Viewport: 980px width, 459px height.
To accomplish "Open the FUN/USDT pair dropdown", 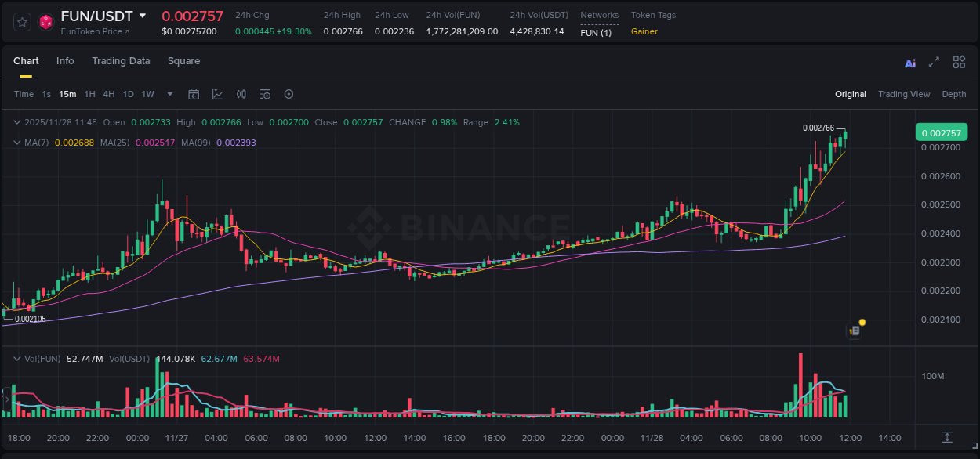I will point(143,15).
